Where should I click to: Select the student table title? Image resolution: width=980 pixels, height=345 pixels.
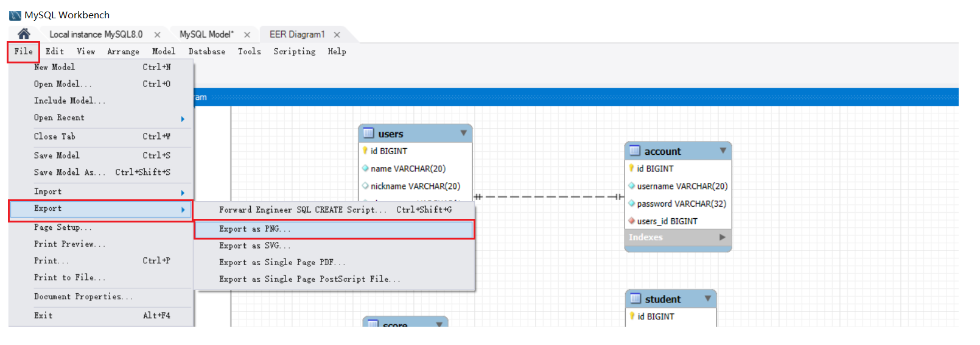[x=663, y=299]
